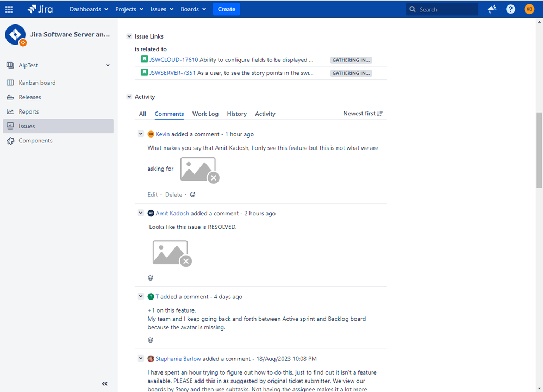Click Amit Kadosh's avatar icon
The image size is (543, 392).
(x=151, y=213)
